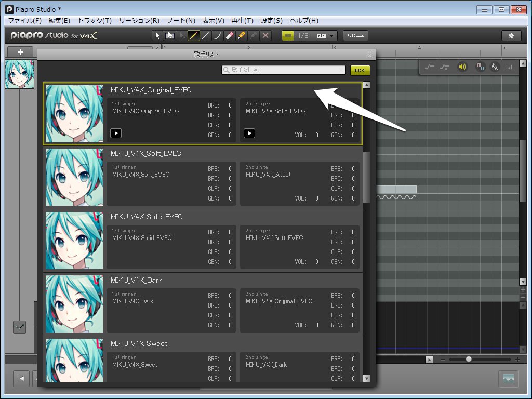Viewport: 532px width, 399px height.
Task: Click the zoom slider minus end
Action: [x=443, y=360]
